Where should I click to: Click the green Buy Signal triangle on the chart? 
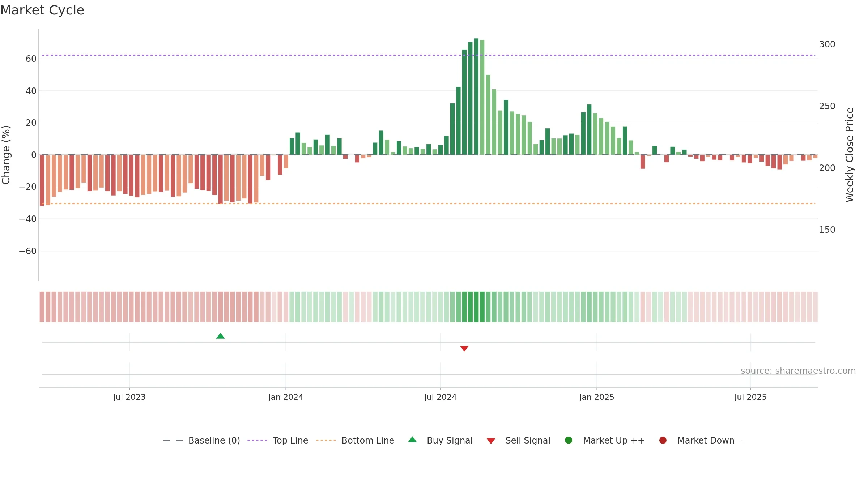[220, 336]
